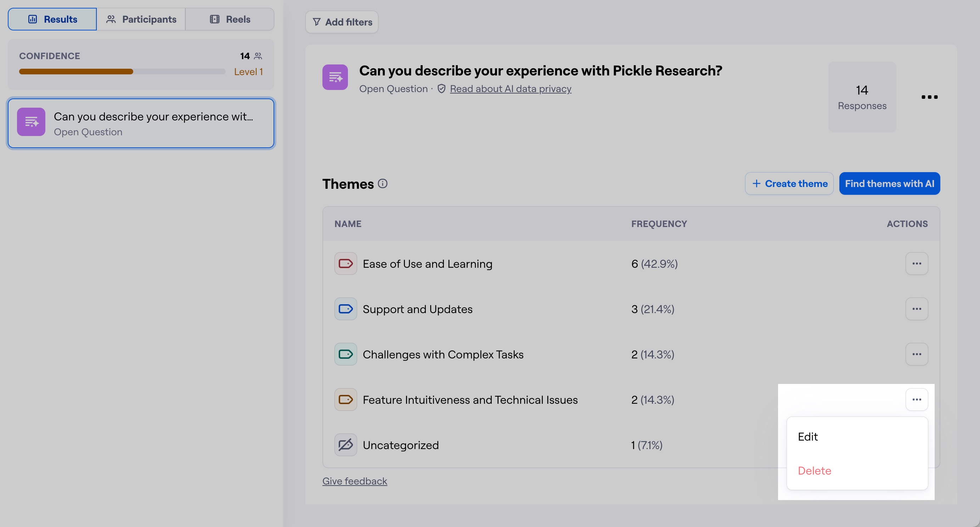Image resolution: width=980 pixels, height=527 pixels.
Task: Click the 14 Responses box
Action: click(862, 97)
